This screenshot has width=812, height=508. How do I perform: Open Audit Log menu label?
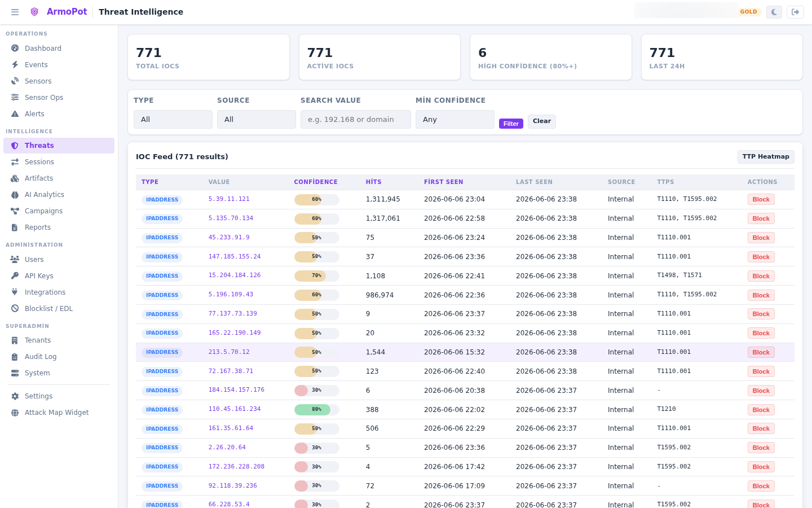coord(41,357)
